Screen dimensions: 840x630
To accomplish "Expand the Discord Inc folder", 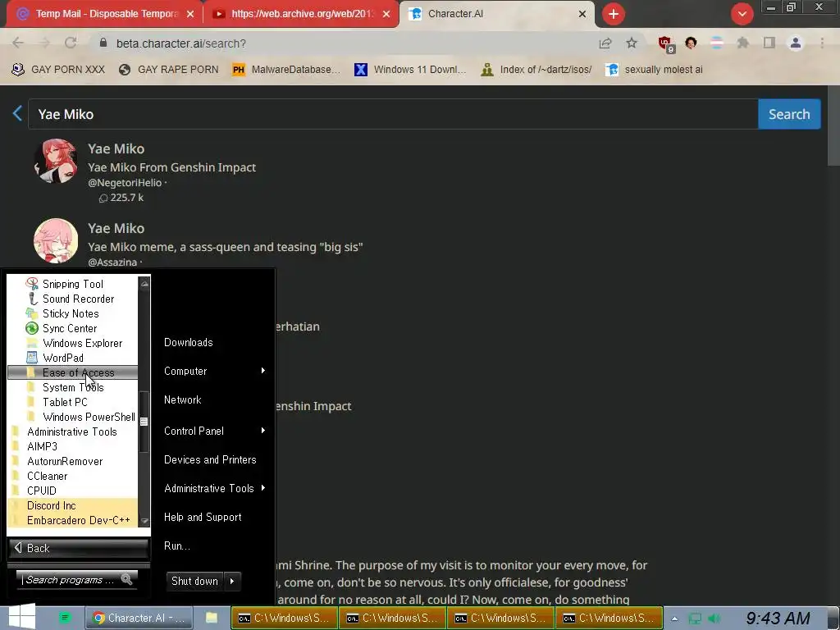I will pyautogui.click(x=72, y=505).
